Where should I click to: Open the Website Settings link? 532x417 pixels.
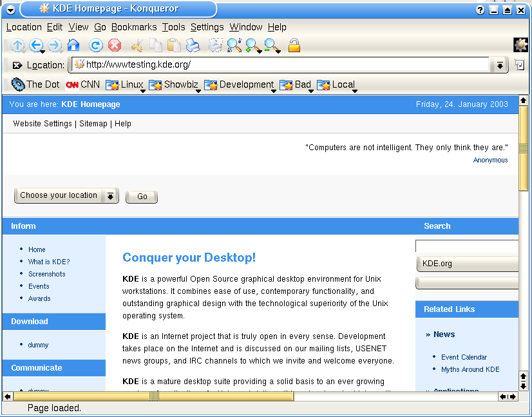(x=43, y=124)
